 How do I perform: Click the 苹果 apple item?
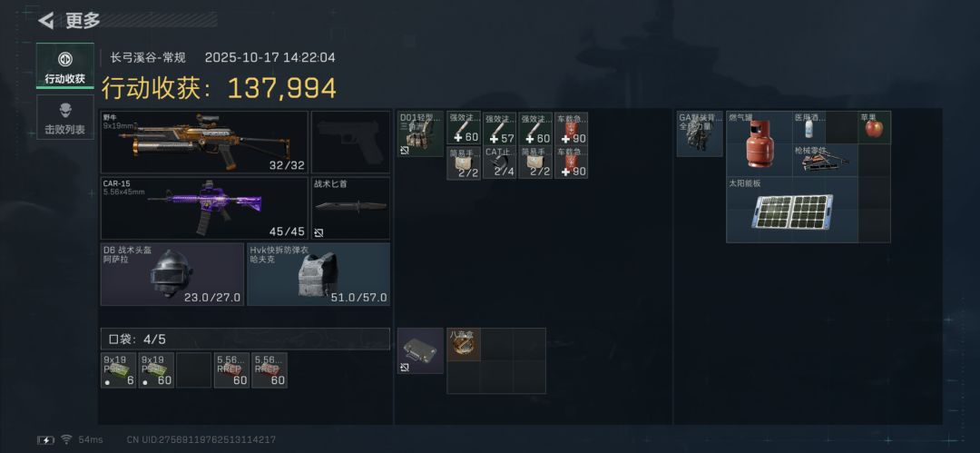click(x=875, y=128)
